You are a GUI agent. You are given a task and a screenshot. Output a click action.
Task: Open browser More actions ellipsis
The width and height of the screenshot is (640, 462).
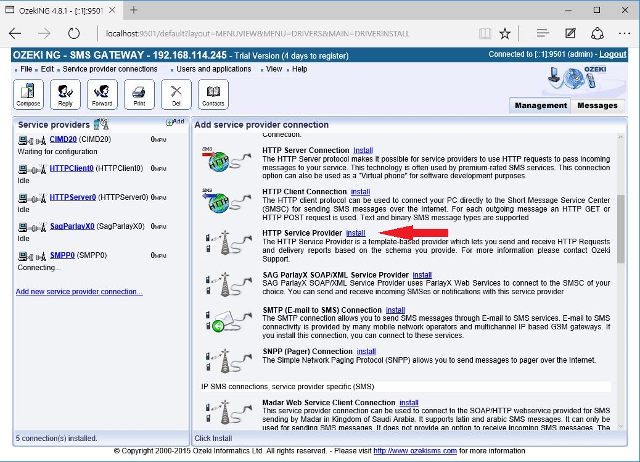[624, 33]
